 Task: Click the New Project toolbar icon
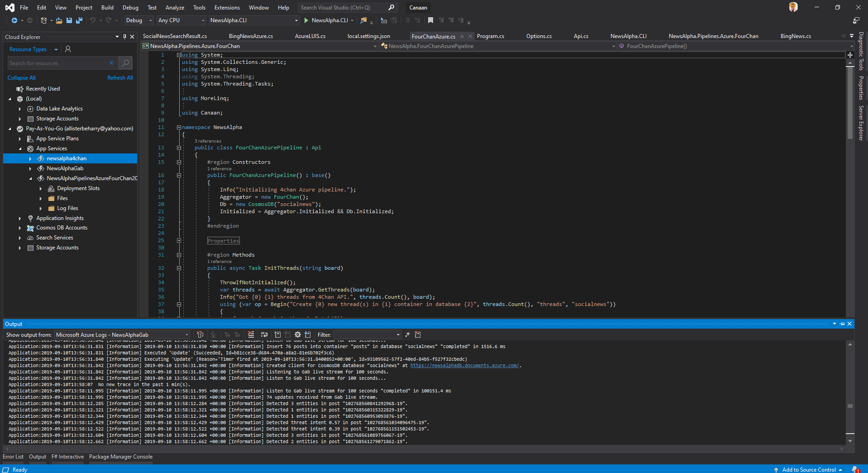click(x=43, y=20)
